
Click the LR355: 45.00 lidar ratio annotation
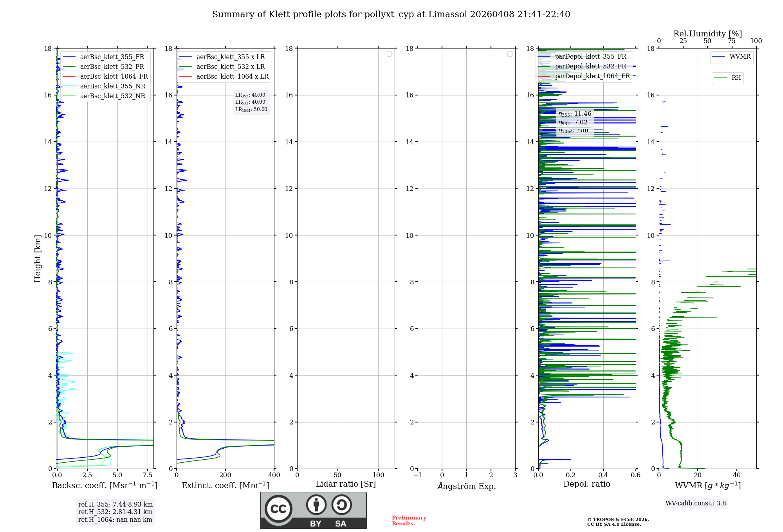[x=250, y=95]
